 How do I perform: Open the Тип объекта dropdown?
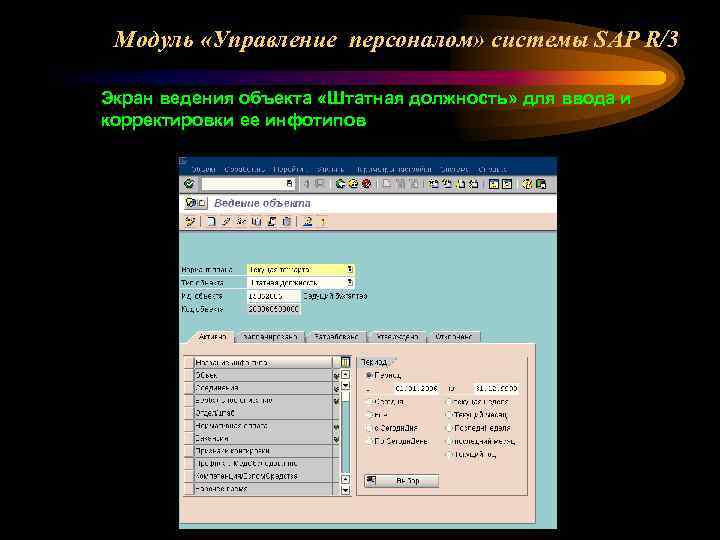coord(350,282)
